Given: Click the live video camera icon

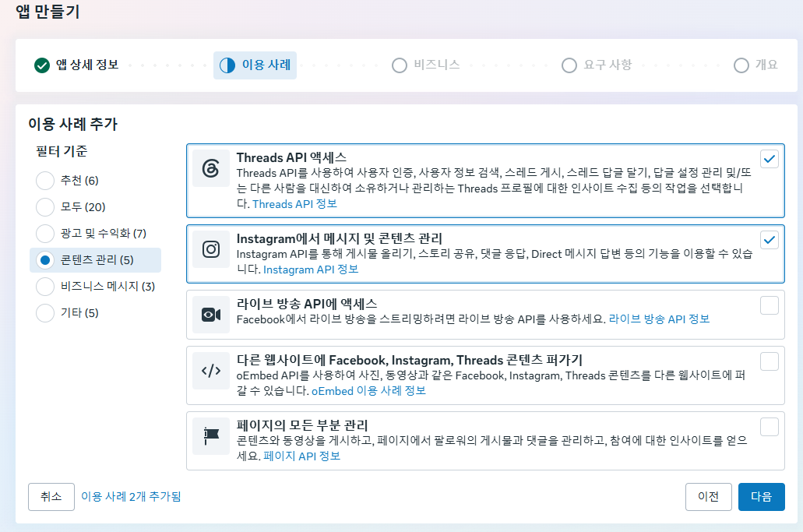Looking at the screenshot, I should (211, 315).
